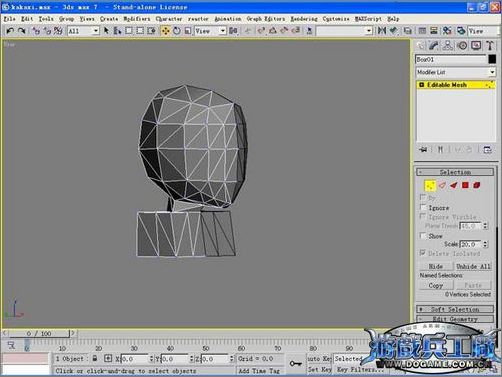Click the Copy named selection button
502x377 pixels.
pyautogui.click(x=436, y=285)
